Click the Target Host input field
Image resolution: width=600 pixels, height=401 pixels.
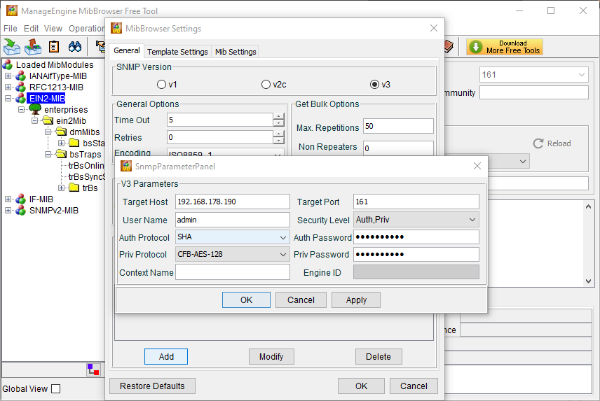tap(232, 202)
